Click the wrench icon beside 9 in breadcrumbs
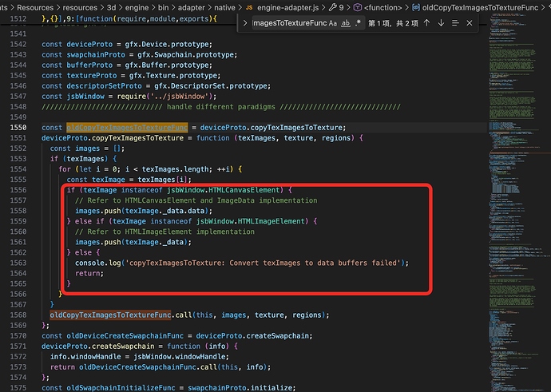 (x=332, y=7)
